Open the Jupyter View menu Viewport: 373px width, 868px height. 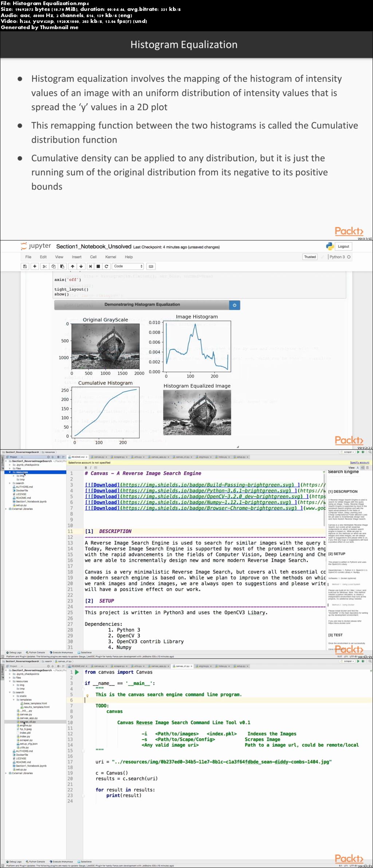click(x=59, y=257)
